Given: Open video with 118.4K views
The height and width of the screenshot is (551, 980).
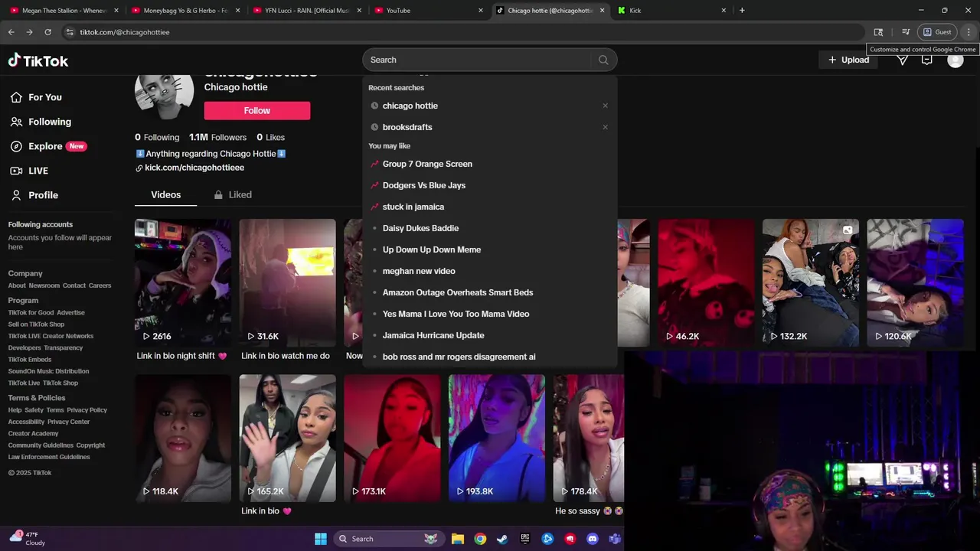Looking at the screenshot, I should click(182, 439).
